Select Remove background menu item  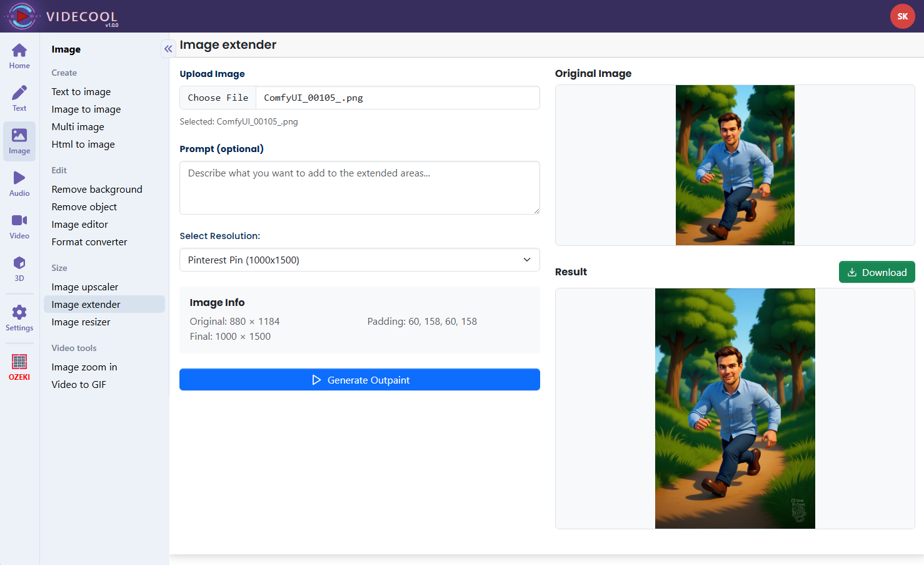[x=97, y=190]
